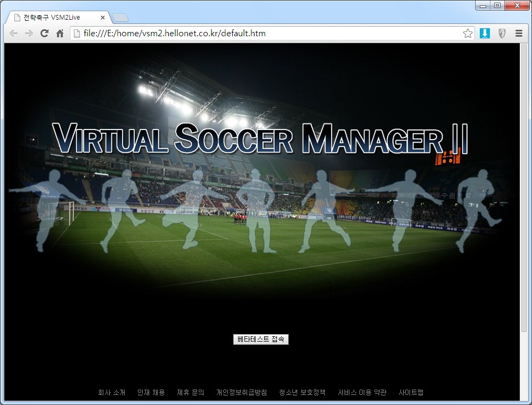532x405 pixels.
Task: Click the page's vertical scrollbar
Action: pyautogui.click(x=523, y=187)
